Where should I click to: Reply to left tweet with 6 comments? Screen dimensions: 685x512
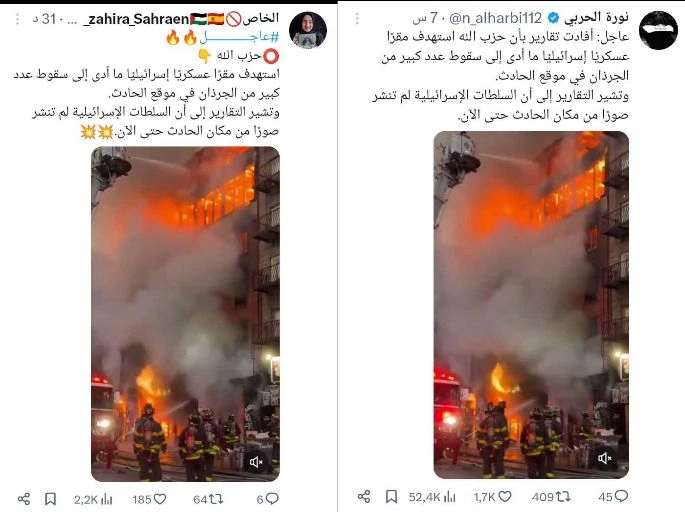tap(267, 499)
